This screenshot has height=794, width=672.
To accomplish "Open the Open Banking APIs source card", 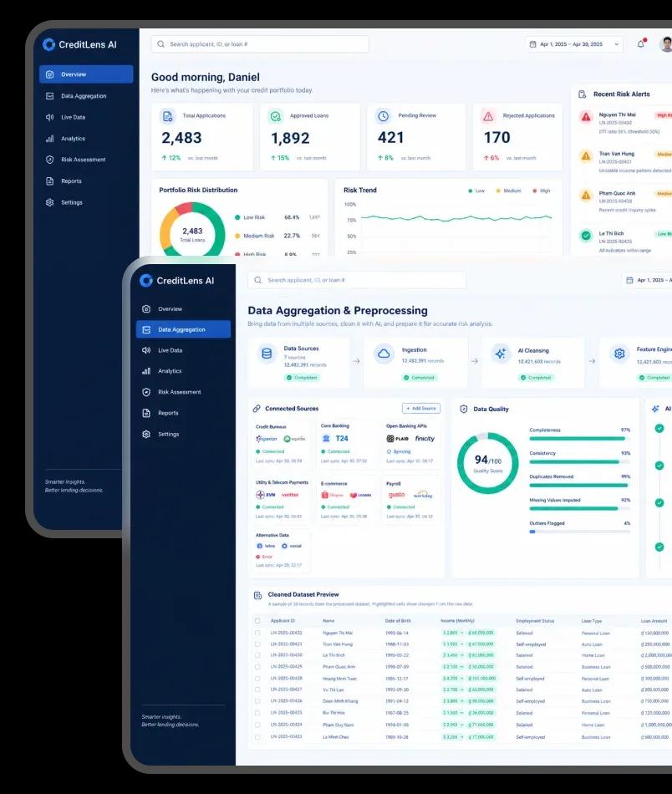I will point(411,444).
